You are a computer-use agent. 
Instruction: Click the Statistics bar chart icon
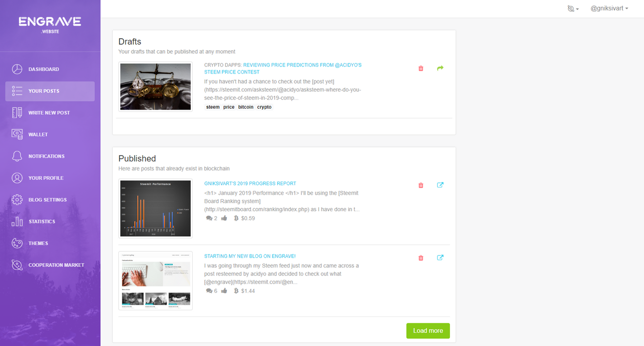click(x=17, y=221)
